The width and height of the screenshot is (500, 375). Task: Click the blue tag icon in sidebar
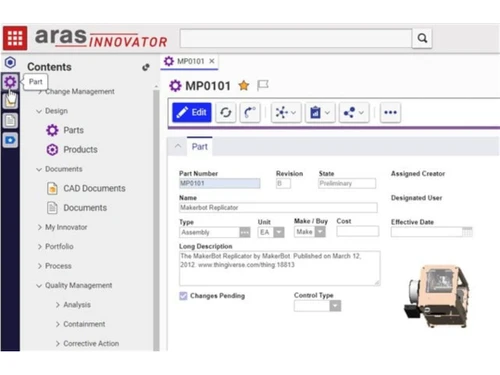[10, 140]
